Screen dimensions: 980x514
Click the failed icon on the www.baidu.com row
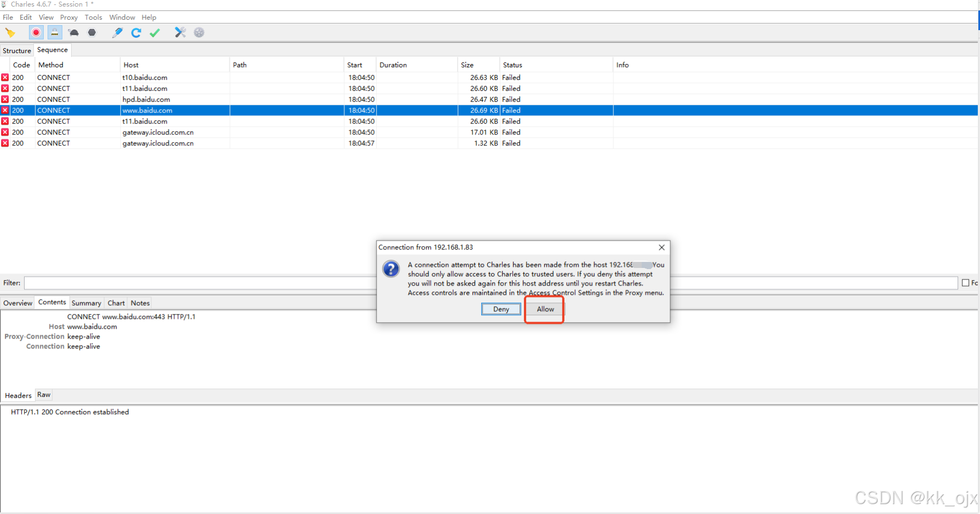tap(5, 111)
